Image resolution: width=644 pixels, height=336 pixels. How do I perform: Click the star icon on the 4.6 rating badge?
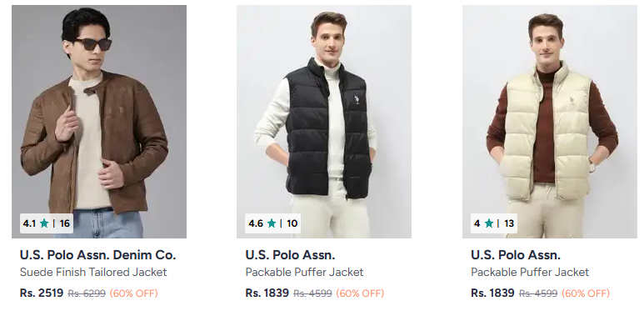pyautogui.click(x=270, y=223)
